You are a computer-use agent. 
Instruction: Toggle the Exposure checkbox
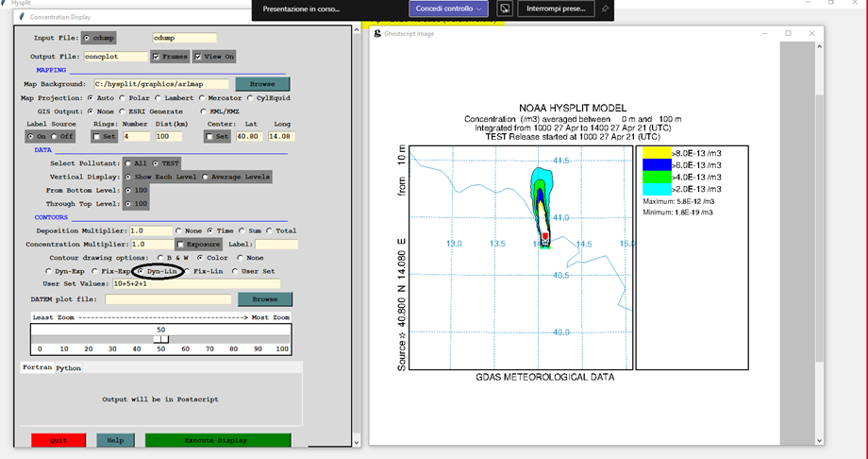pos(180,245)
